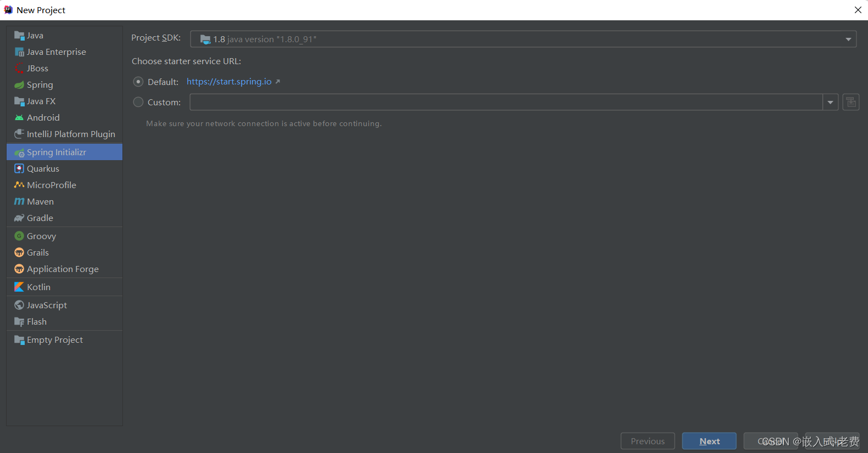Select the Quarkus list row
Viewport: 868px width, 453px height.
pos(64,169)
